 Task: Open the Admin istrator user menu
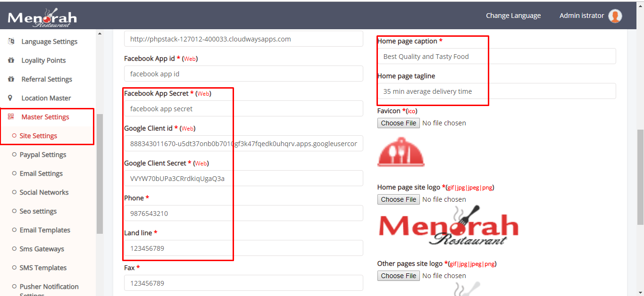[581, 16]
